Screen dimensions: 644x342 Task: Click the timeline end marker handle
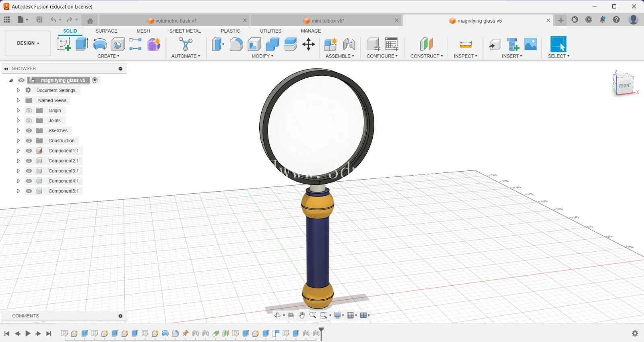coord(321,334)
